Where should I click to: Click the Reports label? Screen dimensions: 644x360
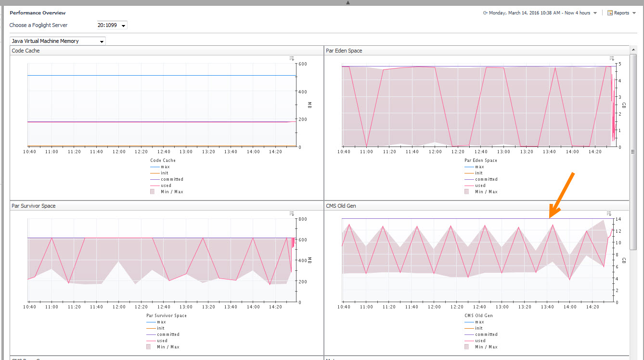pyautogui.click(x=621, y=13)
